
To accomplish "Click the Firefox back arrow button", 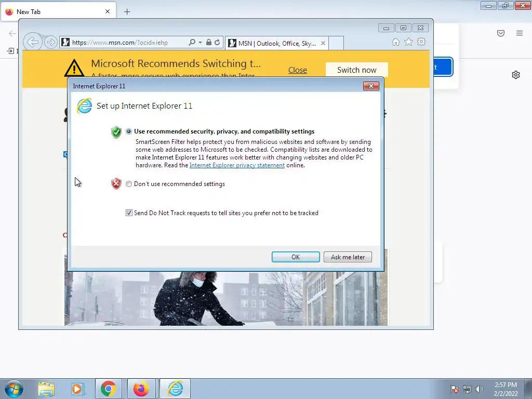I will click(12, 33).
